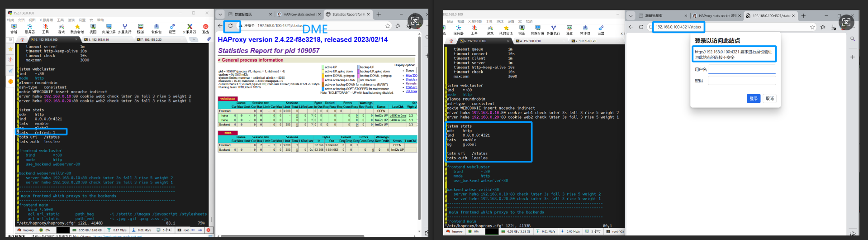868x240 pixels.
Task: Click refresh icon in login-dialog browser window
Action: [641, 27]
